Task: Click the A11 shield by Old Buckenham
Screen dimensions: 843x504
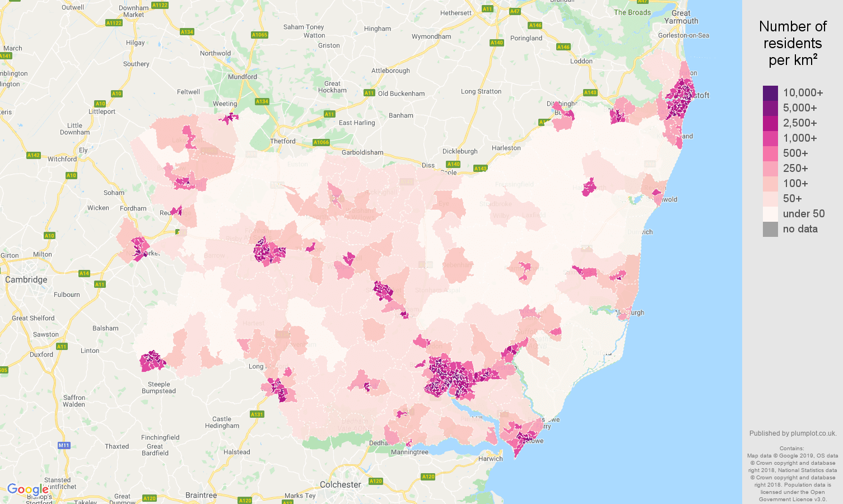Action: pyautogui.click(x=369, y=93)
